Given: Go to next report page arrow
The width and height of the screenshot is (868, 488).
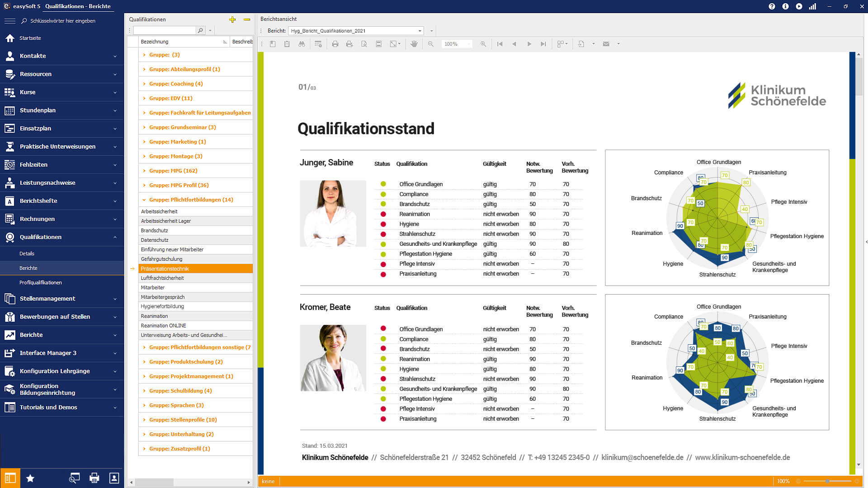Looking at the screenshot, I should coord(529,44).
